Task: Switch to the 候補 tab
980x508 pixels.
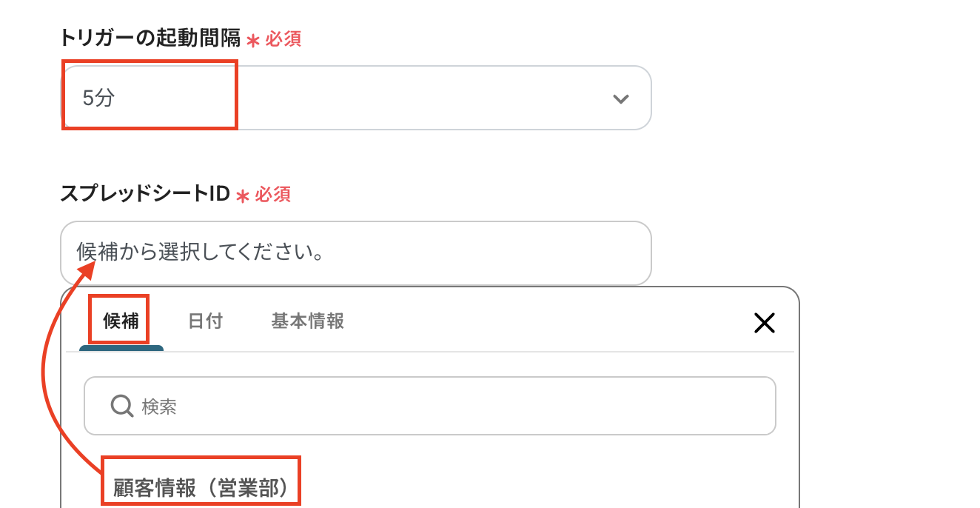Action: click(x=121, y=321)
